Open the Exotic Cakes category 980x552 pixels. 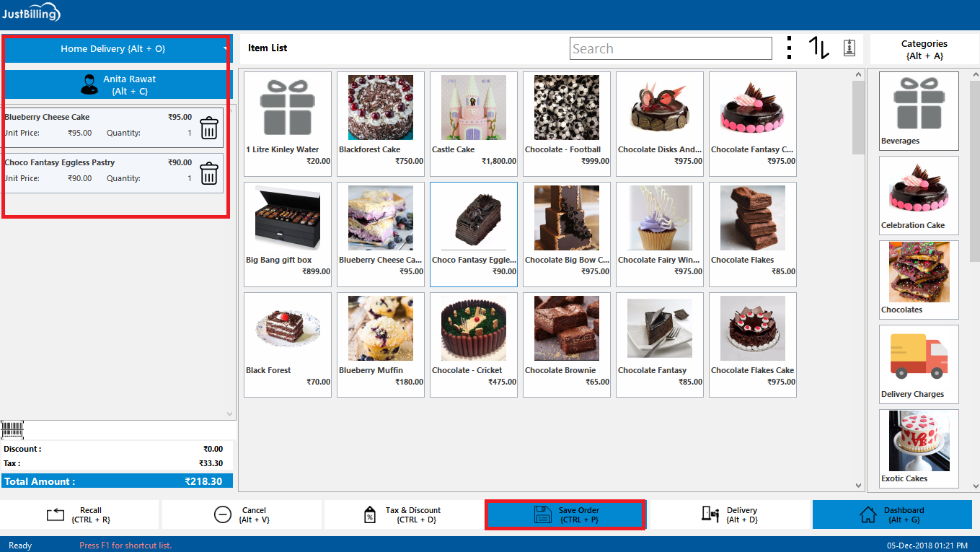919,448
